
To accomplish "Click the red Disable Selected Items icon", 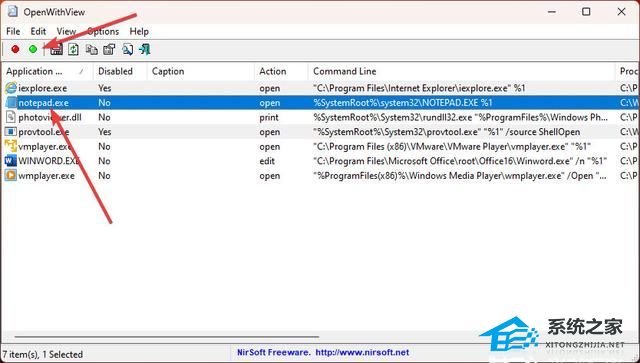I will click(15, 49).
